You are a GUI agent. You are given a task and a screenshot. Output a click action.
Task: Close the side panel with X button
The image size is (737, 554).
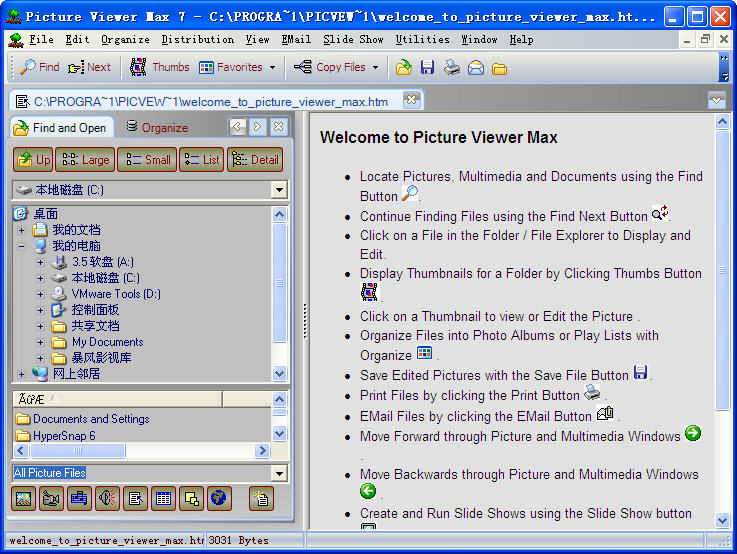click(x=279, y=127)
